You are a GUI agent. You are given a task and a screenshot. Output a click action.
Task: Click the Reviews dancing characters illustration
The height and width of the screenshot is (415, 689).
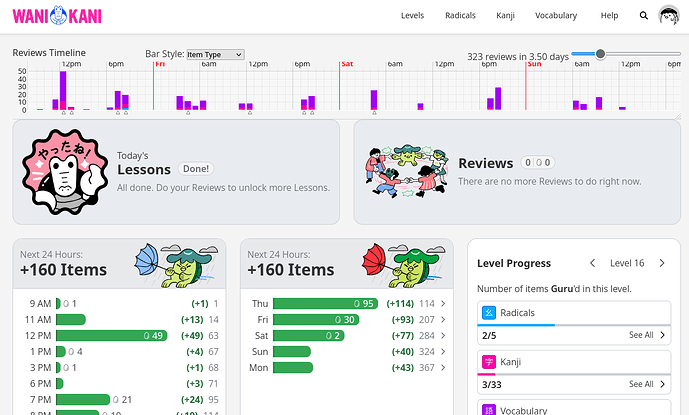(x=406, y=171)
